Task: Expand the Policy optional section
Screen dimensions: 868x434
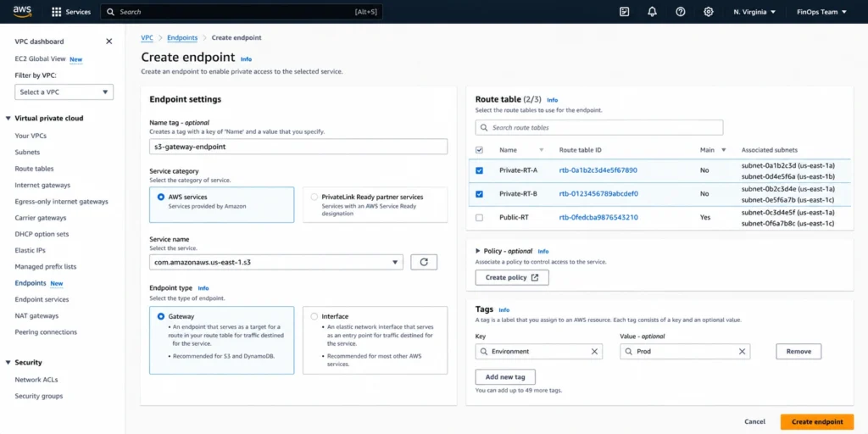Action: [478, 251]
